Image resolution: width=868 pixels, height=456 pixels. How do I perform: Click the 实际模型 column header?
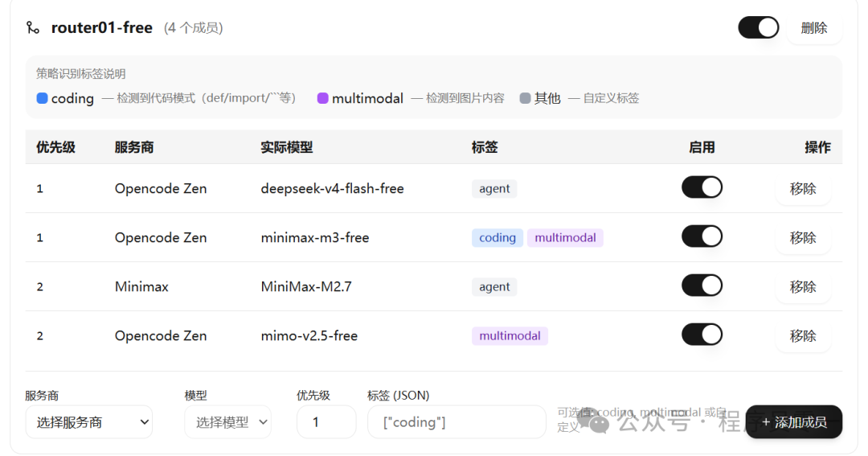(287, 147)
